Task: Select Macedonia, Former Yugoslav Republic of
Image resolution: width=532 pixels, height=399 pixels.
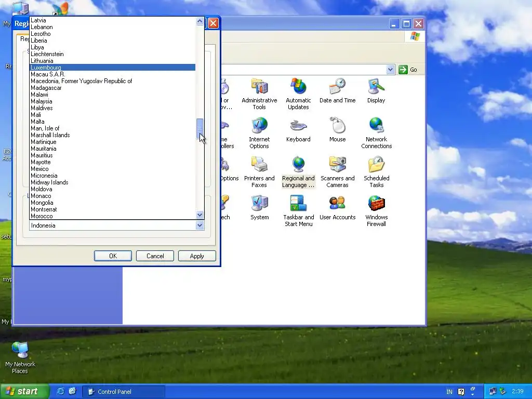Action: tap(113, 81)
